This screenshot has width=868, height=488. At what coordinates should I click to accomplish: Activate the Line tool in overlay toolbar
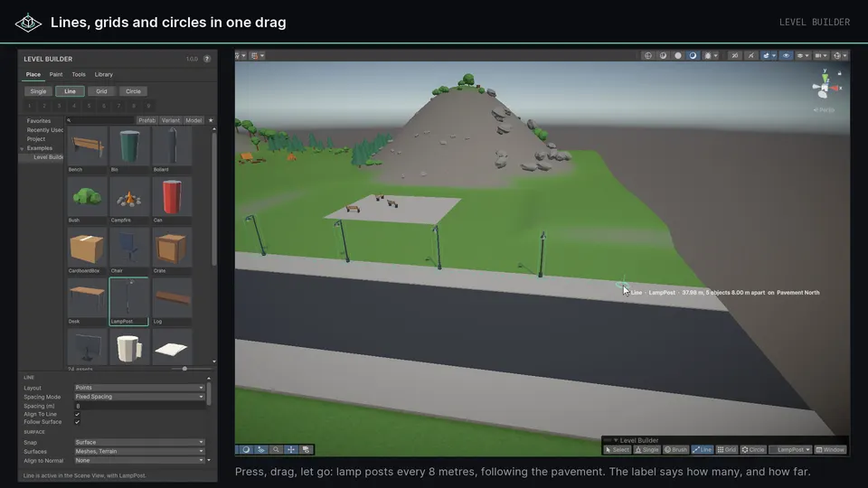click(x=702, y=450)
